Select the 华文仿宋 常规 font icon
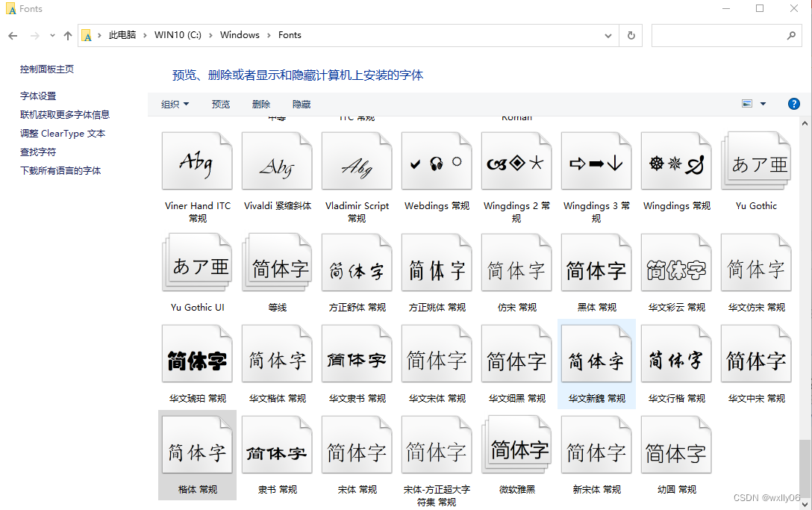Image resolution: width=812 pixels, height=510 pixels. pos(755,262)
